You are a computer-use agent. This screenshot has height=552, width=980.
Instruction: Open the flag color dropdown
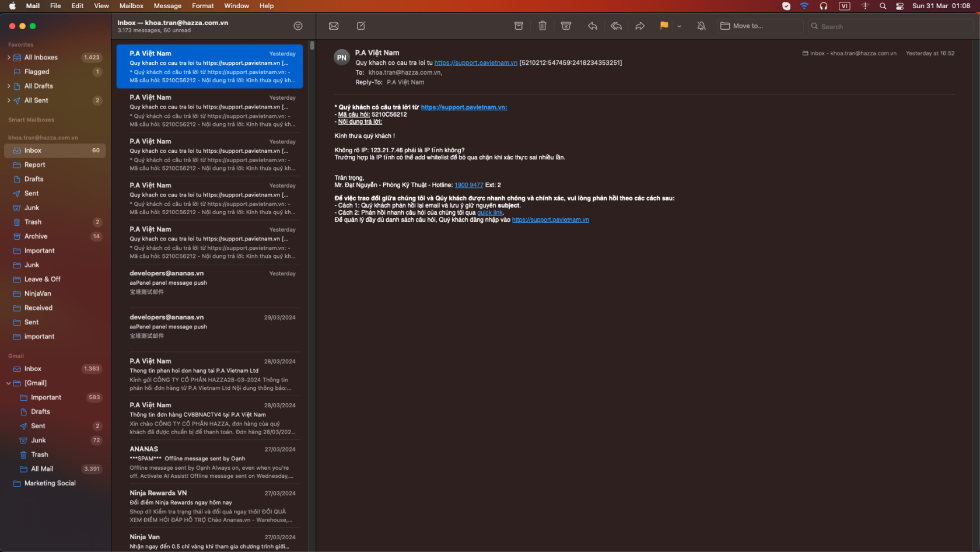679,26
